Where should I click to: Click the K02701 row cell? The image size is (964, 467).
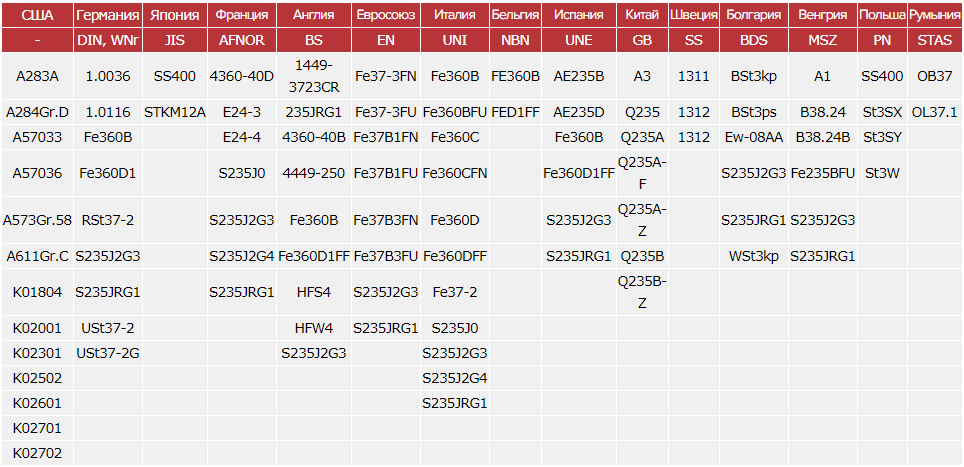(37, 428)
